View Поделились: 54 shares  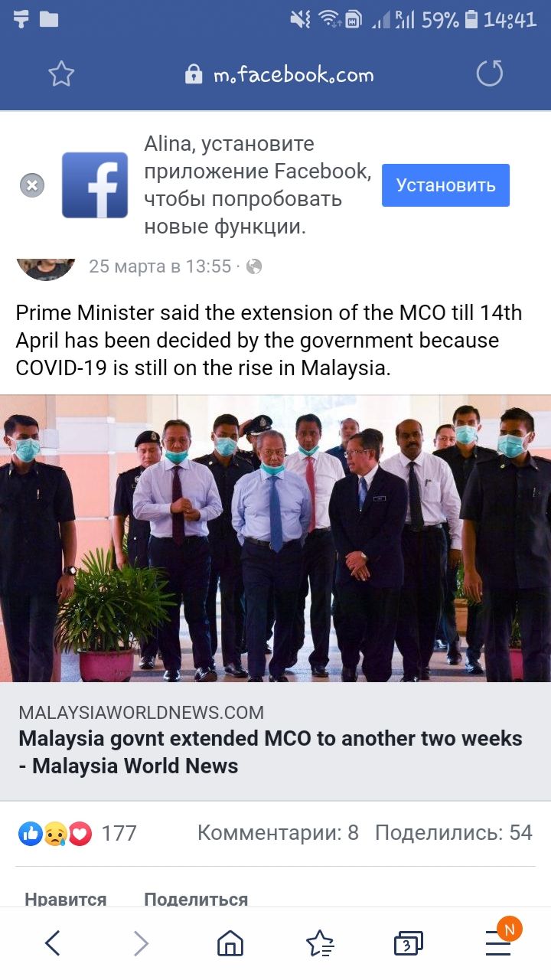coord(454,833)
